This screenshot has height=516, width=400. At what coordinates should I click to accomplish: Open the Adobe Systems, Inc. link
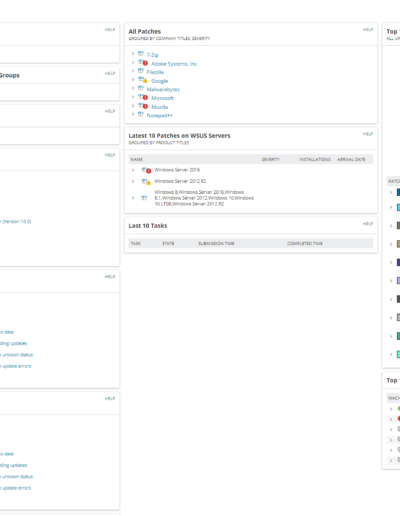(174, 64)
